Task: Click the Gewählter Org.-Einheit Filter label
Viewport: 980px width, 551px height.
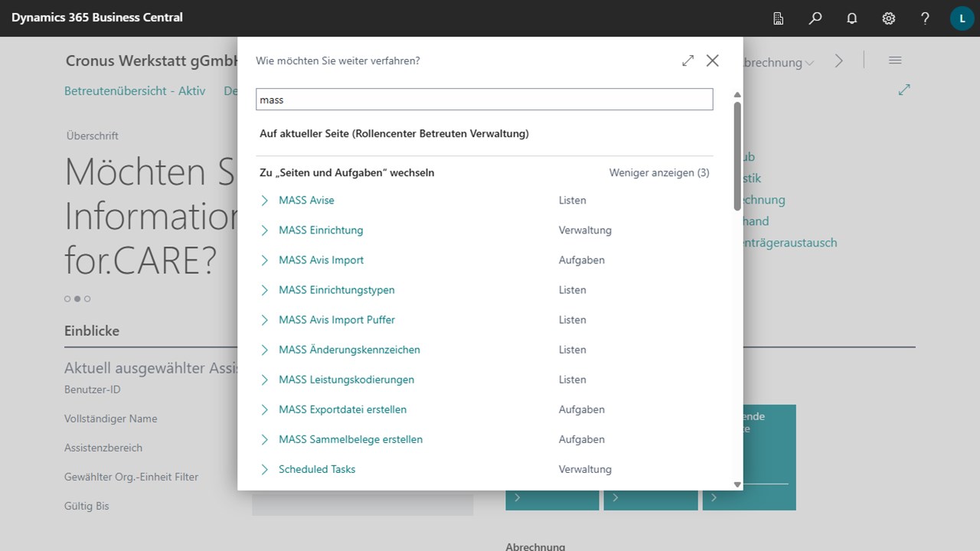Action: pyautogui.click(x=132, y=477)
